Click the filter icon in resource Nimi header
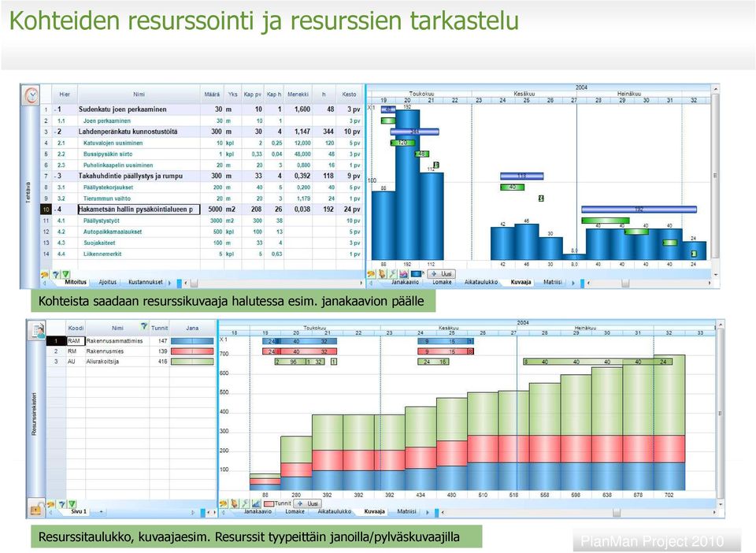 [143, 326]
